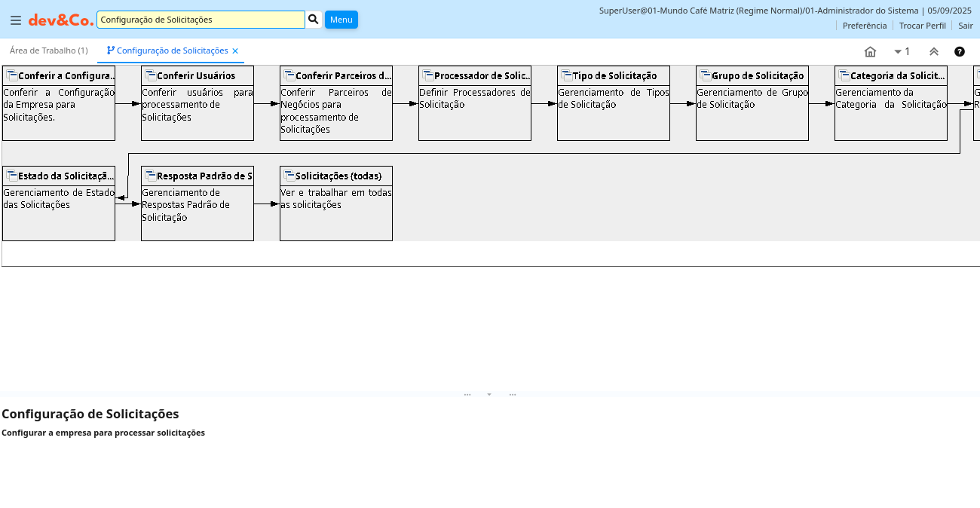Image resolution: width=980 pixels, height=508 pixels.
Task: Collapse header with double chevron up icon
Action: click(933, 51)
